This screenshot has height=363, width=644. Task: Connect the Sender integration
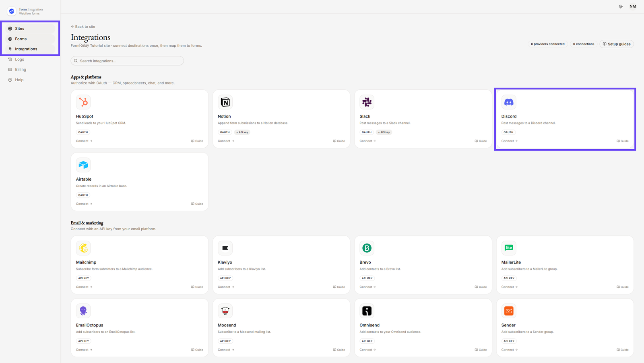point(510,350)
